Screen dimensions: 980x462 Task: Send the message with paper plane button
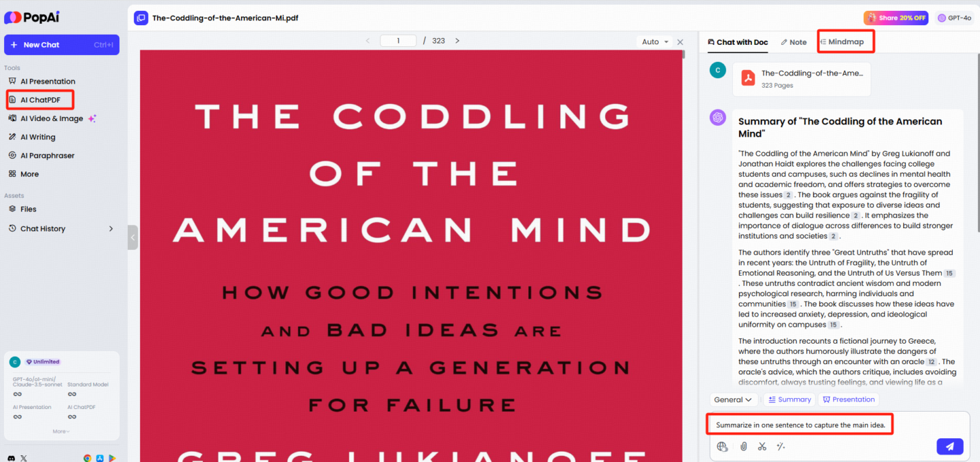click(x=949, y=446)
